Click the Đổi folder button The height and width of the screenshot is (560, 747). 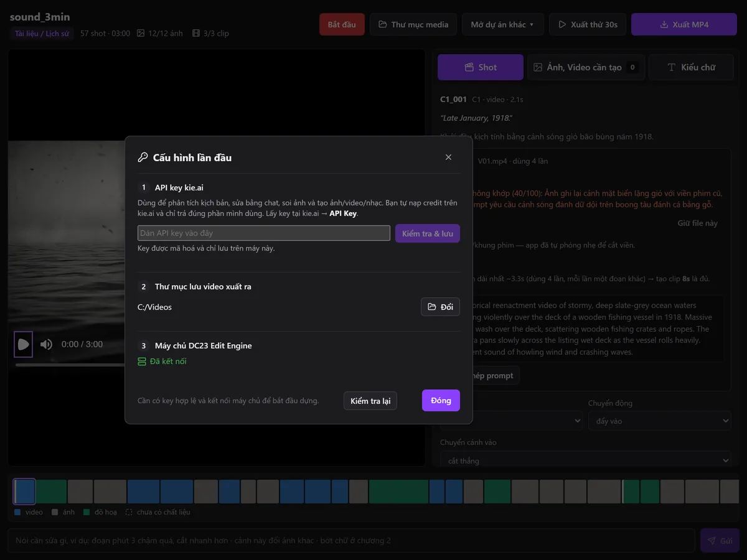[x=440, y=307]
